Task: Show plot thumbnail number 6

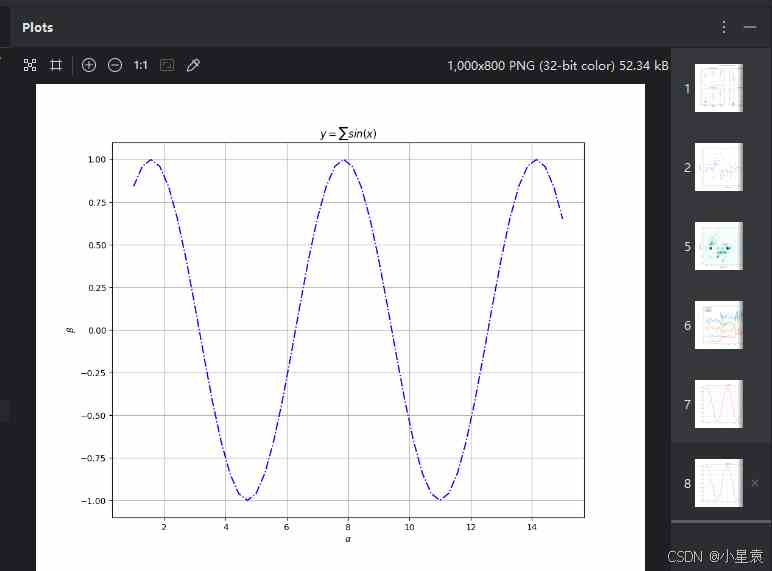Action: [718, 325]
